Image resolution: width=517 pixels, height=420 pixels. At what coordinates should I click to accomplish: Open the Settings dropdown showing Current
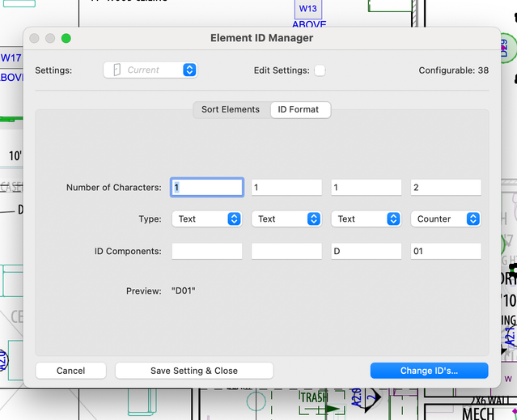click(150, 70)
